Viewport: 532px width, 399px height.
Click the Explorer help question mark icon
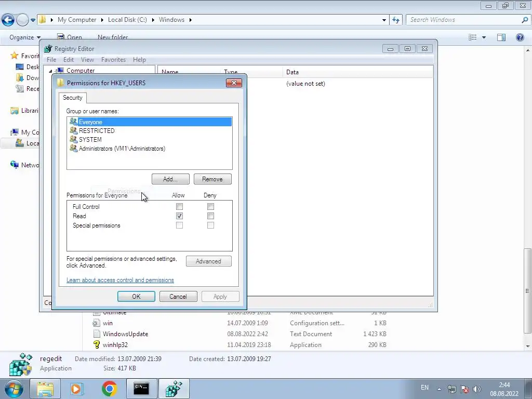coord(520,37)
